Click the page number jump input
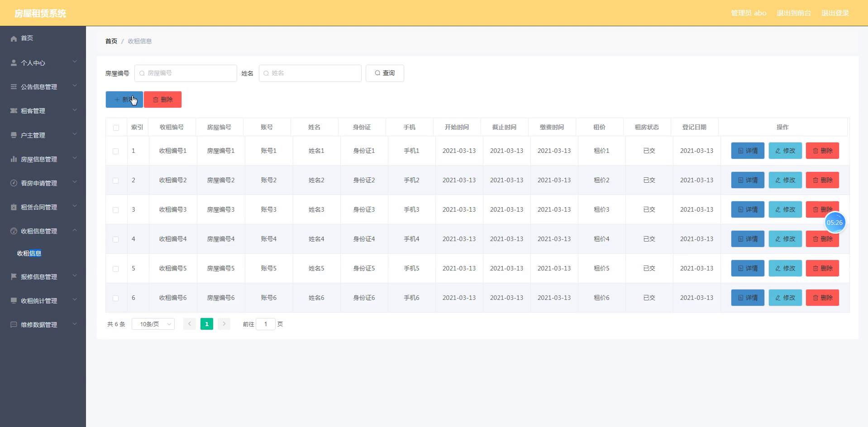Image resolution: width=868 pixels, height=427 pixels. [266, 324]
